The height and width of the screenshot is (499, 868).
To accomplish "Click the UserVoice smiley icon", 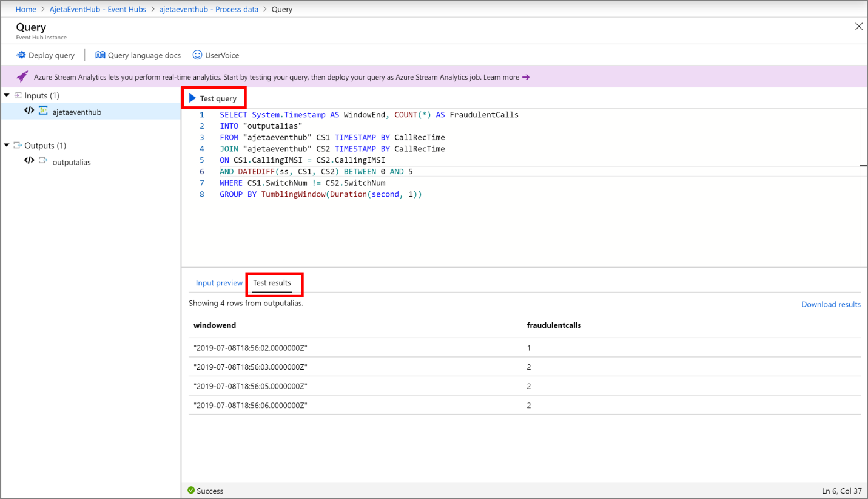I will pyautogui.click(x=197, y=55).
